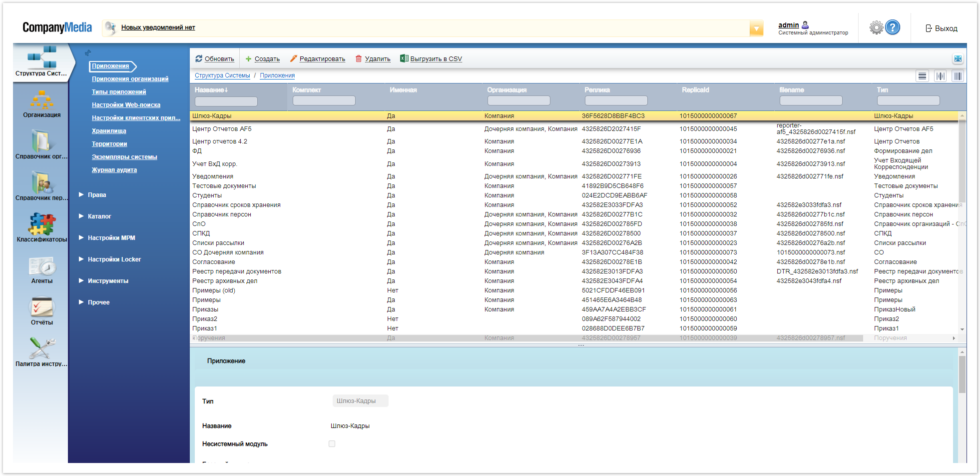This screenshot has width=980, height=476.
Task: Open the help question mark icon
Action: click(893, 27)
